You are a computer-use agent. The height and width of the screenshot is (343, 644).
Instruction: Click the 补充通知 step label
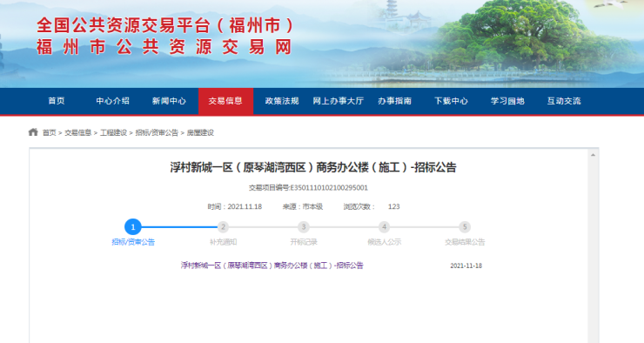(x=223, y=242)
